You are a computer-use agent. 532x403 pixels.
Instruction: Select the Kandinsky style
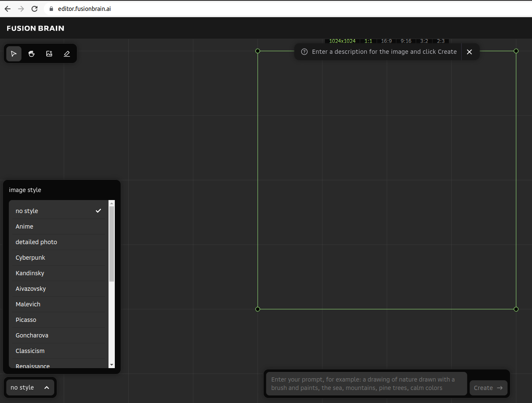58,273
